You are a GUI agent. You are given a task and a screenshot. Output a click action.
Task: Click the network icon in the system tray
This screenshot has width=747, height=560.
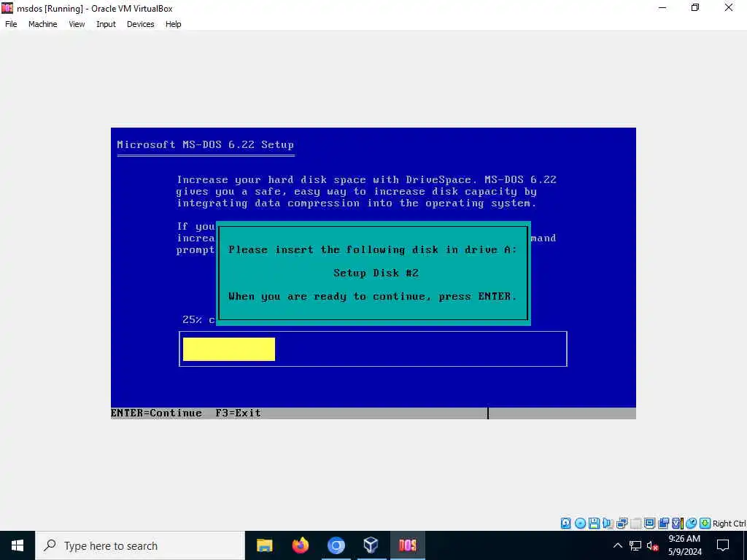click(635, 545)
